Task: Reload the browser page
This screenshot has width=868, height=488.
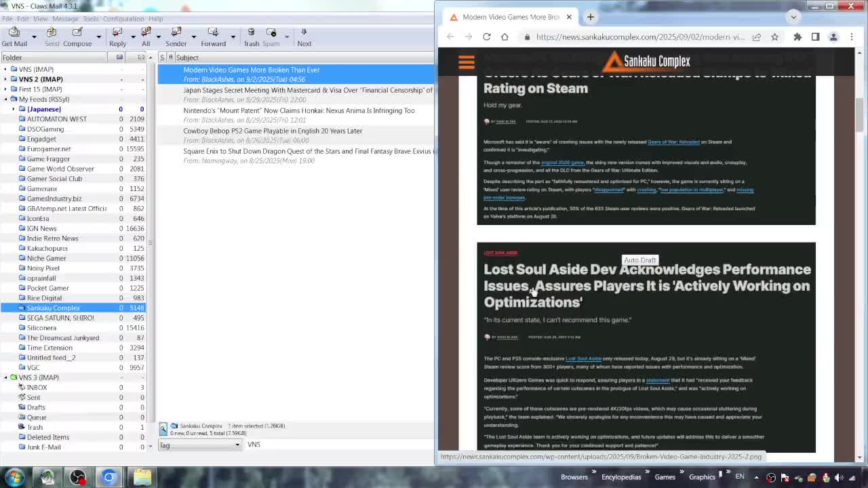Action: pos(486,37)
